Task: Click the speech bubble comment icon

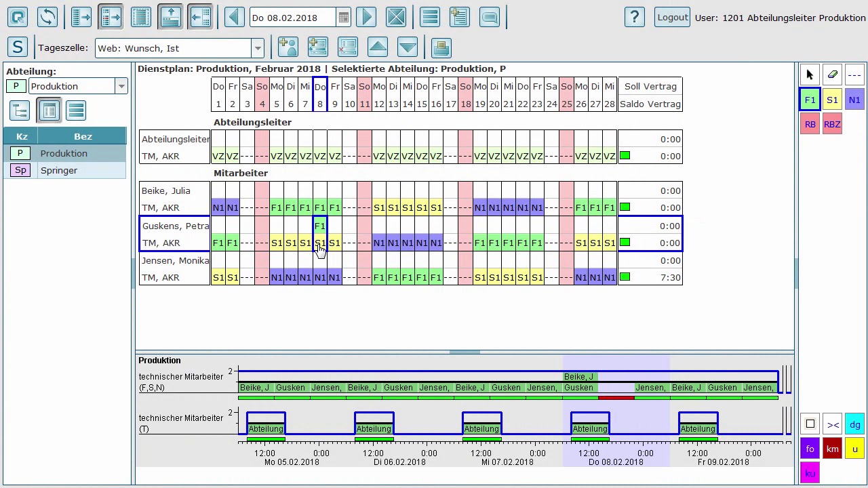Action: point(490,17)
